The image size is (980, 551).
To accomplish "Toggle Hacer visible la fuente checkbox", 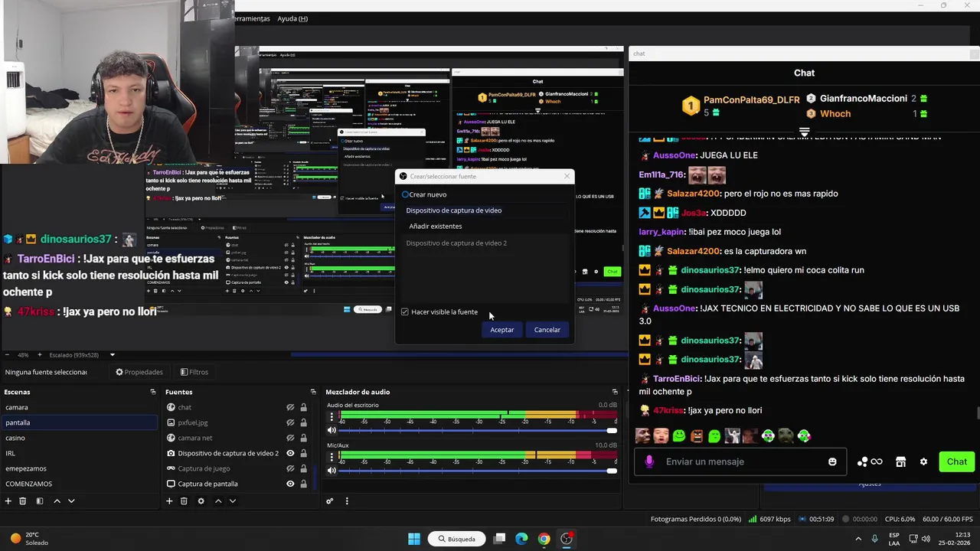I will click(x=405, y=311).
